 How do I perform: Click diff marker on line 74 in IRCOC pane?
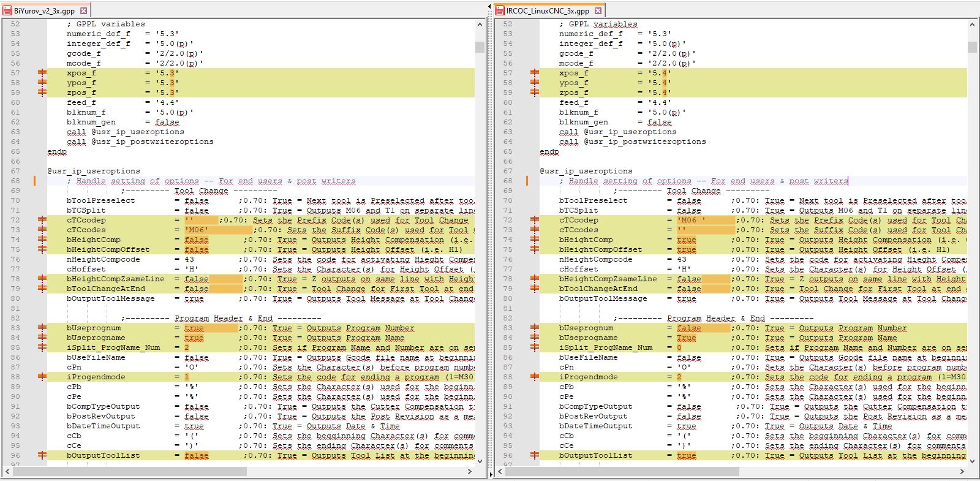[x=535, y=240]
